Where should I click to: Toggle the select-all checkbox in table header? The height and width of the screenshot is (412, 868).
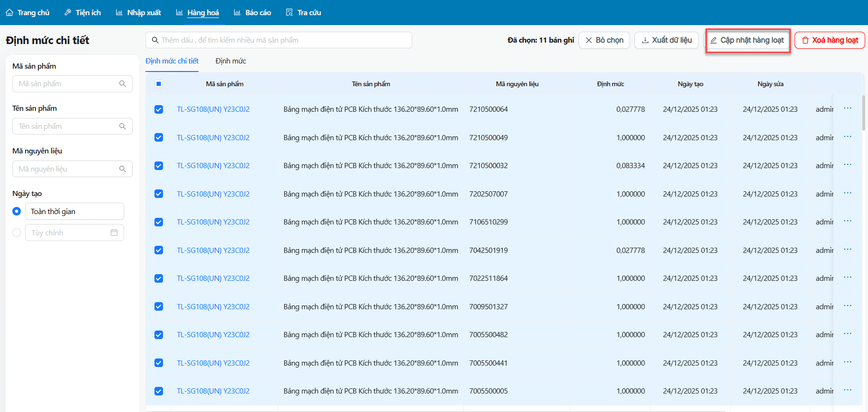pos(159,84)
